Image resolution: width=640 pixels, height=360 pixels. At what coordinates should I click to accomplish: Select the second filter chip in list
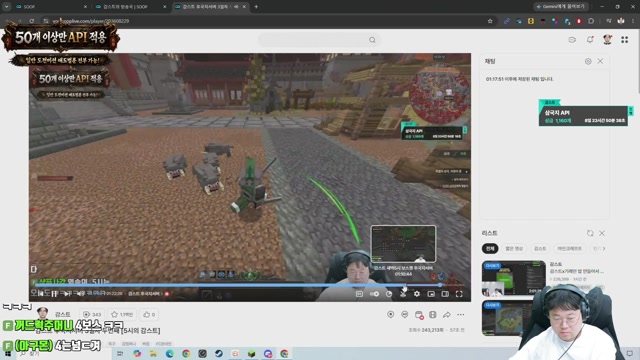[514, 248]
